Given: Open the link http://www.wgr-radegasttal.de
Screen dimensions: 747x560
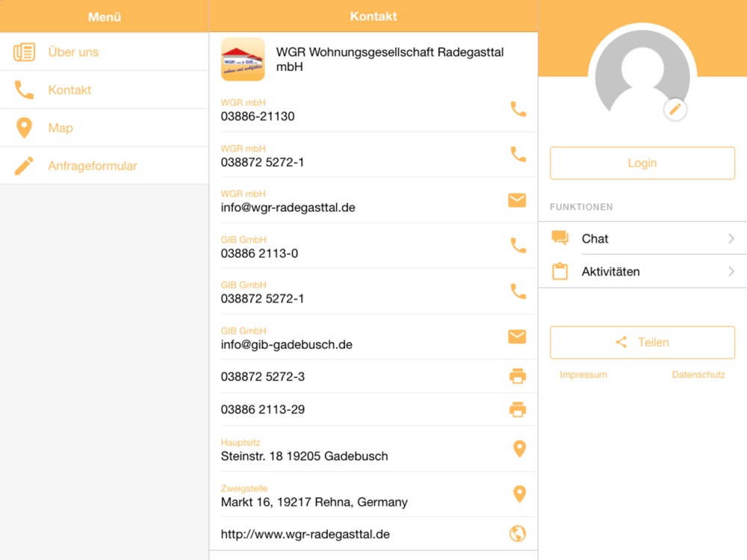Looking at the screenshot, I should pyautogui.click(x=306, y=535).
